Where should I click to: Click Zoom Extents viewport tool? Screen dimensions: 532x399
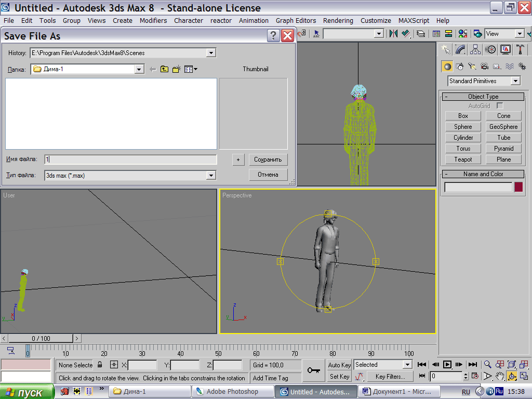pos(512,364)
